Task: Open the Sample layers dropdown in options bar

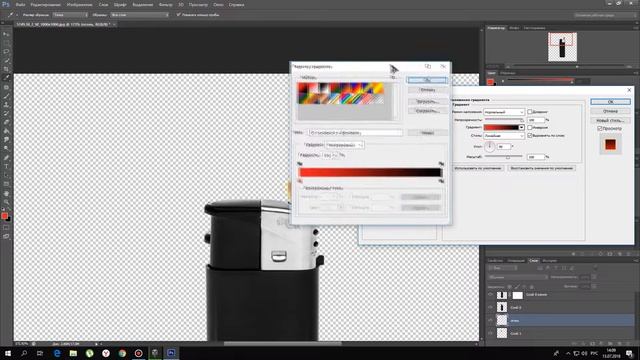Action: point(139,15)
